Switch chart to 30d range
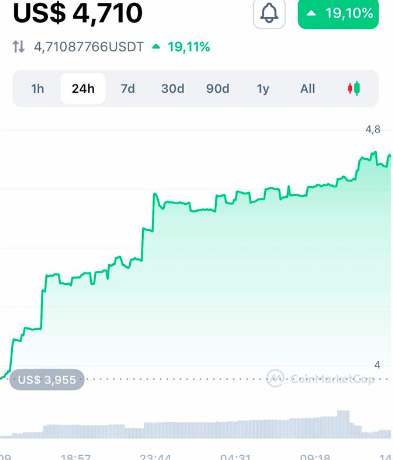This screenshot has width=393, height=460. click(x=173, y=89)
